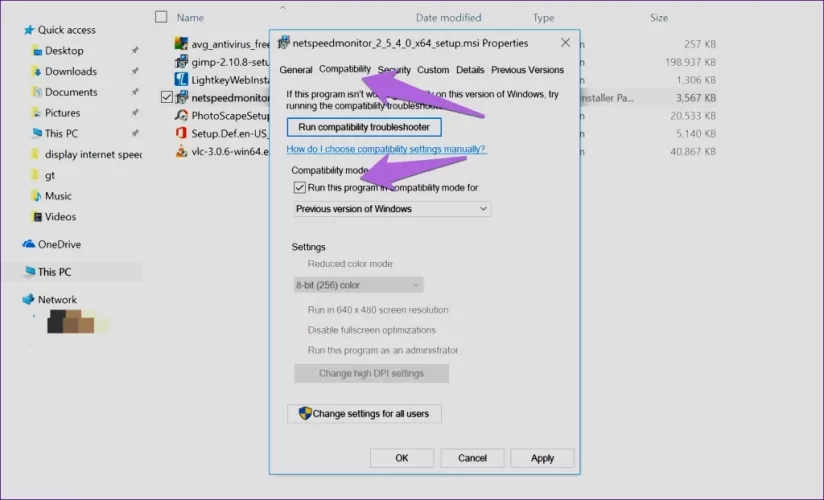Open How do I choose compatibility settings link
Image resolution: width=824 pixels, height=500 pixels.
(386, 149)
